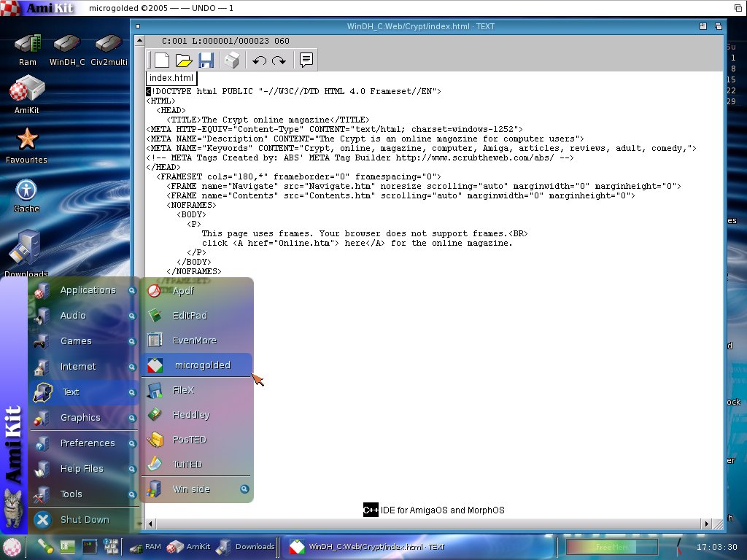The width and height of the screenshot is (747, 560).
Task: Click the NOFRAMES opening tag line
Action: pyautogui.click(x=192, y=205)
